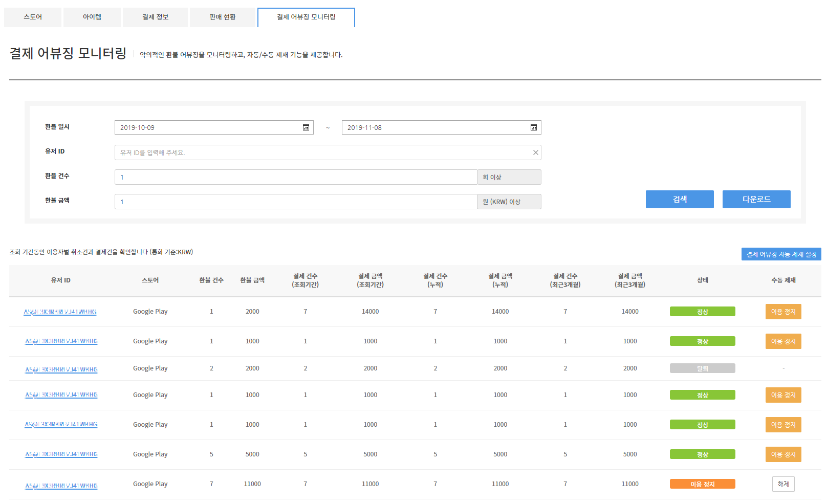Screen dimensions: 827x504
Task: Focus the end date field 2019-11-08
Action: tap(441, 127)
